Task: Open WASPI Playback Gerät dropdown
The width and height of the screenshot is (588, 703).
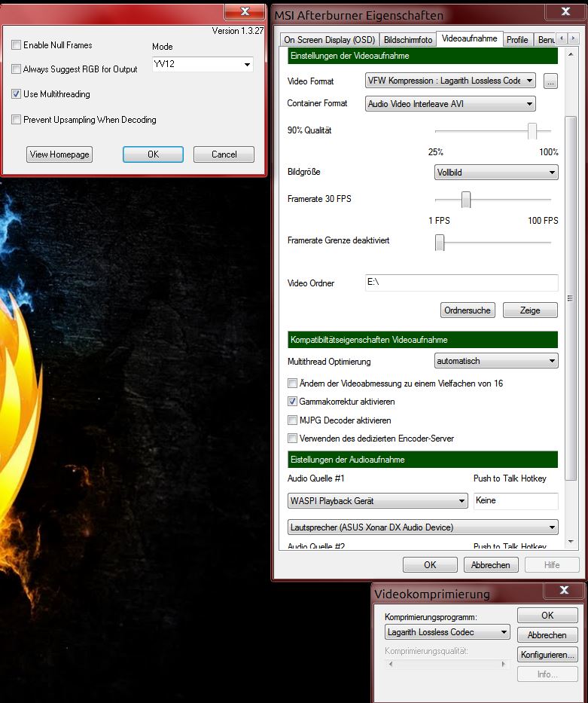Action: pyautogui.click(x=378, y=501)
